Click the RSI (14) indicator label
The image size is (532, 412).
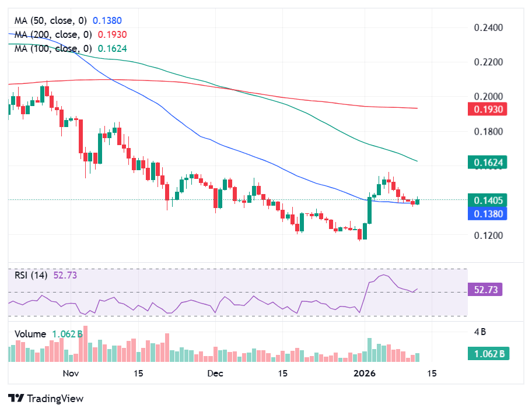point(32,275)
